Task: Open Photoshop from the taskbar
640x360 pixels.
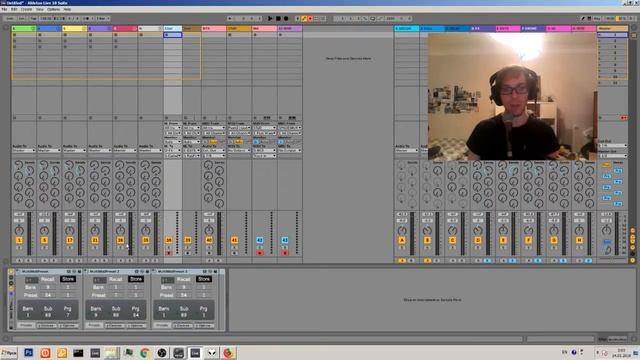Action: click(x=29, y=353)
